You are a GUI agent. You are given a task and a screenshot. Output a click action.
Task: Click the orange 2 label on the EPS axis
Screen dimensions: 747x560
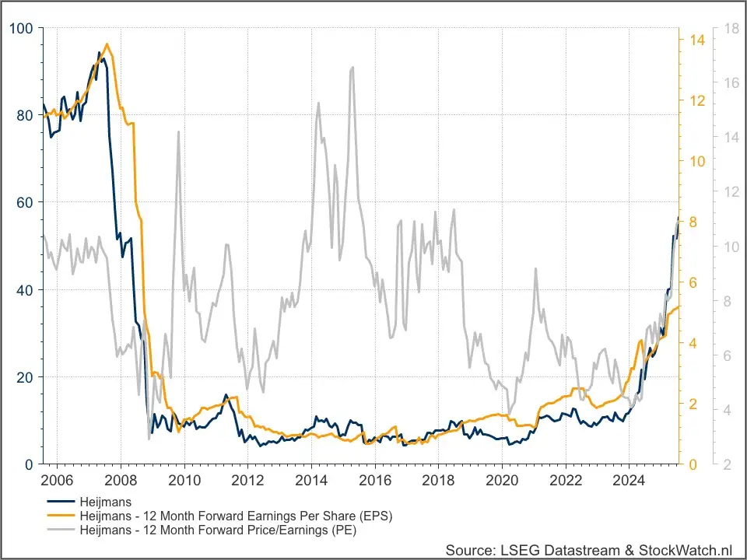(x=693, y=404)
